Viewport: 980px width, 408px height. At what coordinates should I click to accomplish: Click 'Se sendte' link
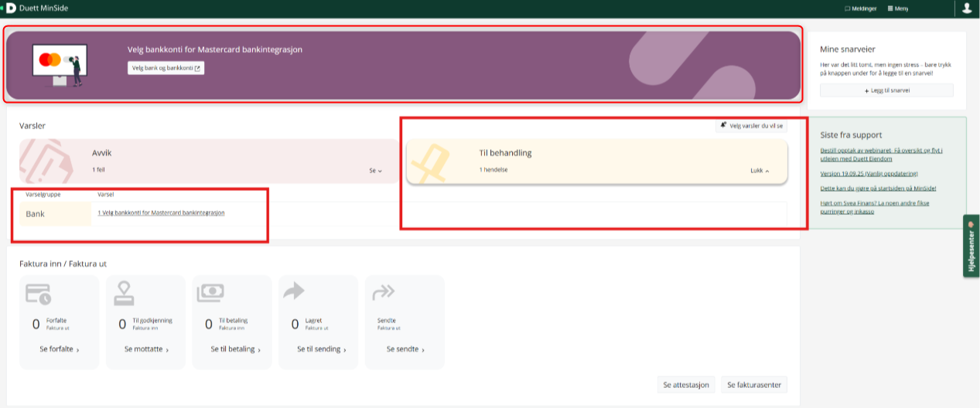[405, 349]
